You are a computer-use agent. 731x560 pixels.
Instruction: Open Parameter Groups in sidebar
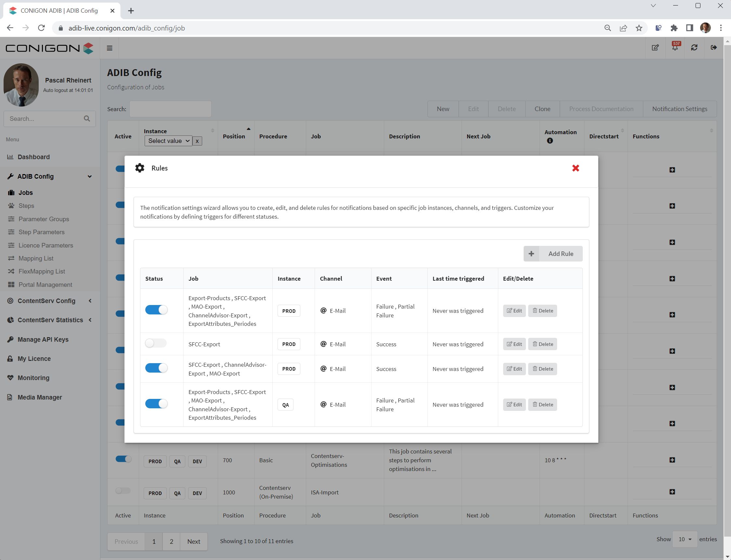click(x=44, y=219)
